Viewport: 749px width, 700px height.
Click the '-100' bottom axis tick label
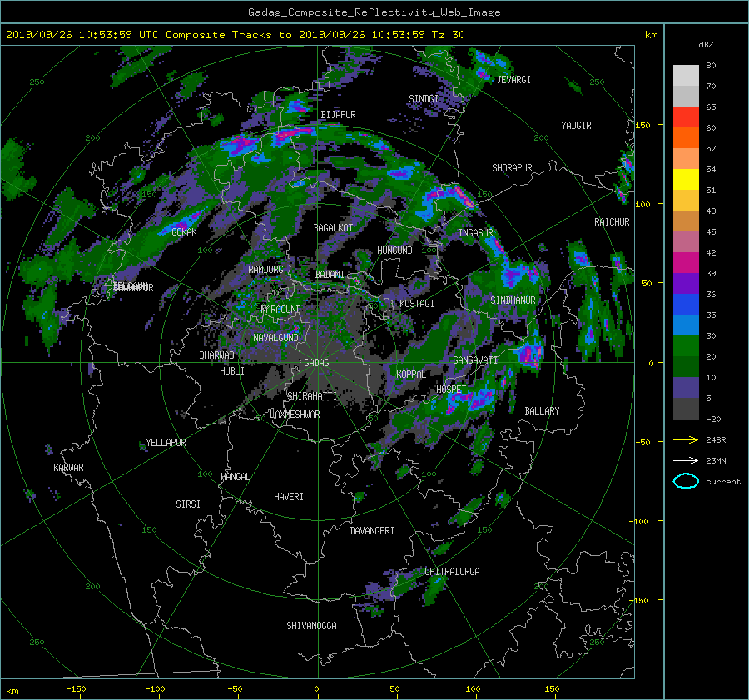[155, 689]
